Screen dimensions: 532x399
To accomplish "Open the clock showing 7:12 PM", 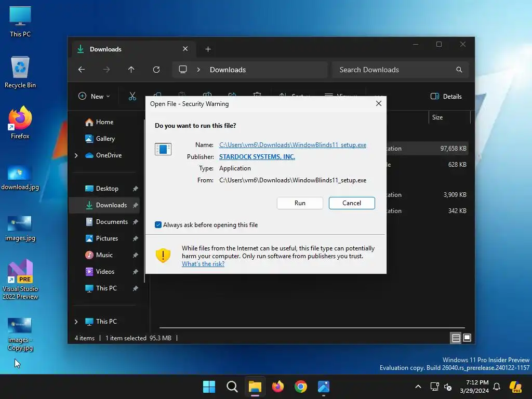I will (x=474, y=387).
